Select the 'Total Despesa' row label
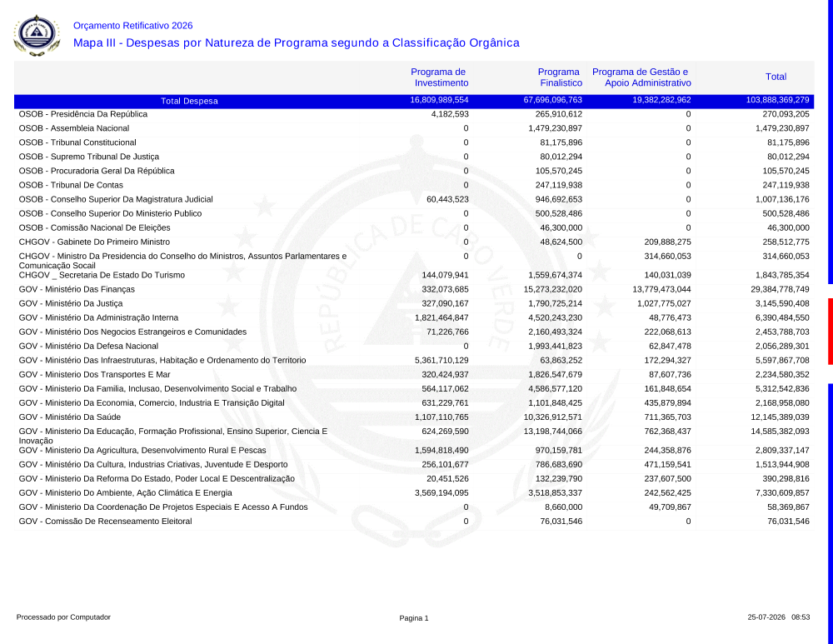Image resolution: width=833 pixels, height=644 pixels. 190,101
